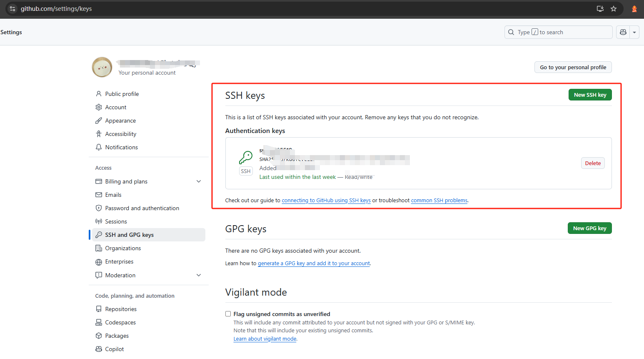
Task: Expand the Moderation section
Action: pos(199,275)
